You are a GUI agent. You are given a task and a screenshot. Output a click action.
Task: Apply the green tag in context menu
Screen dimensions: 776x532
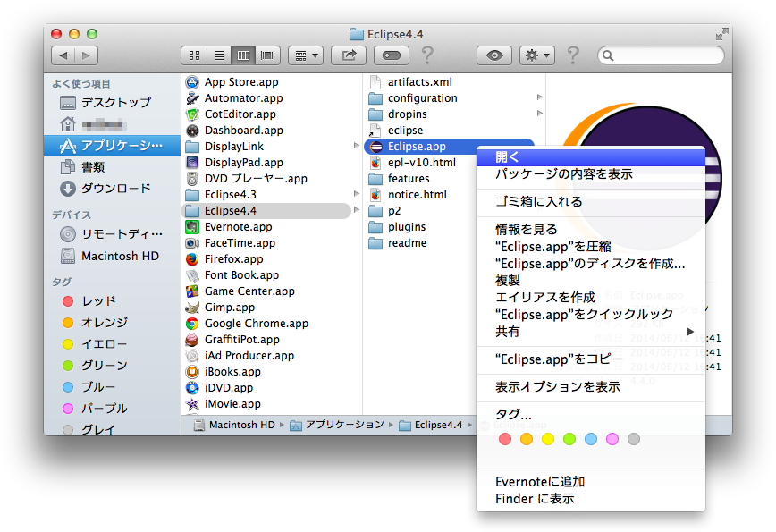click(x=569, y=439)
